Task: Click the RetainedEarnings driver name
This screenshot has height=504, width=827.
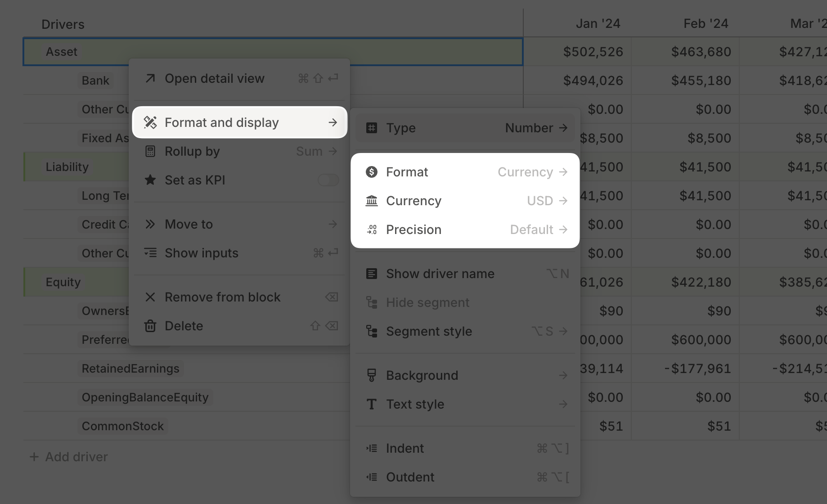Action: coord(130,369)
